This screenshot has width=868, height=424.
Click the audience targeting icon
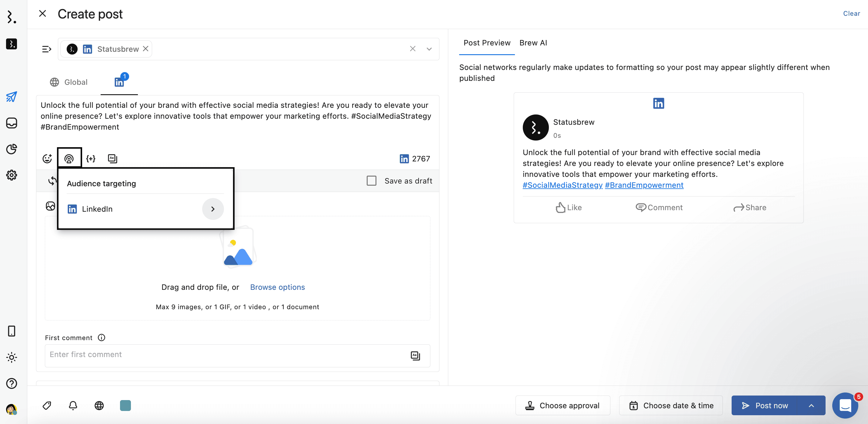point(69,159)
